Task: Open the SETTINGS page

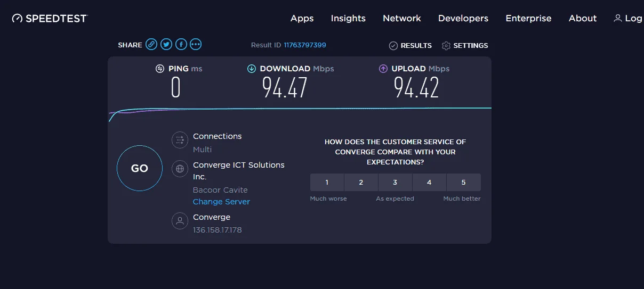Action: (x=471, y=46)
